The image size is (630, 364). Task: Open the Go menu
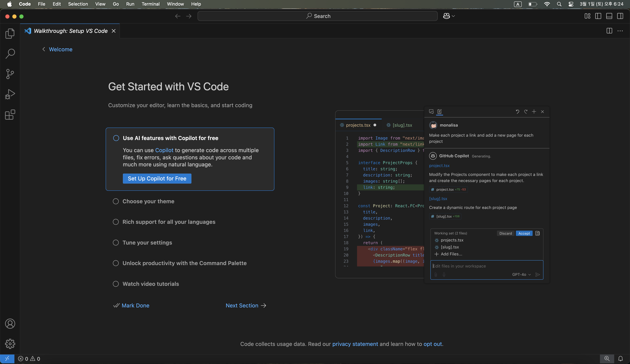[x=116, y=4]
